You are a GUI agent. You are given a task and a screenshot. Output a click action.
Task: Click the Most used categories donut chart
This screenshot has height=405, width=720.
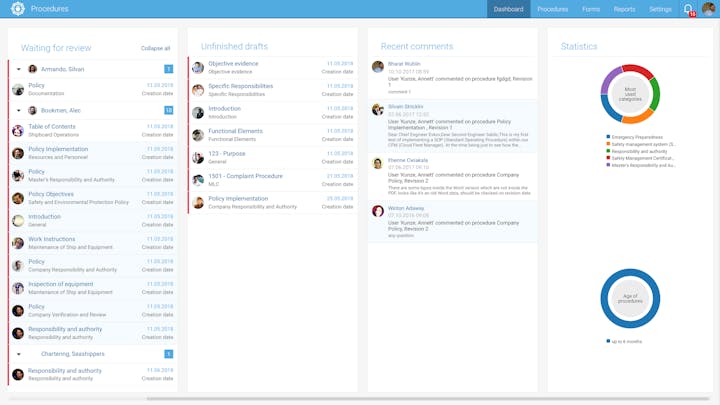point(630,94)
